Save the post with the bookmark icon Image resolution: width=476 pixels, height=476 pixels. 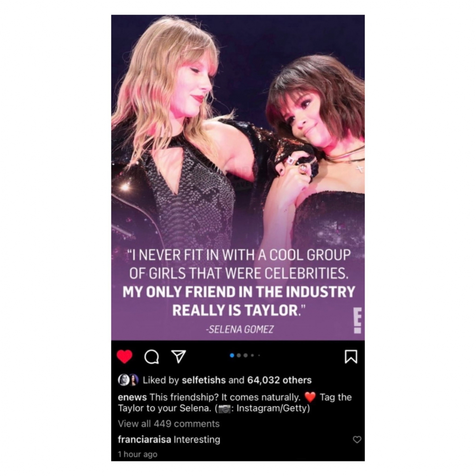pos(351,357)
